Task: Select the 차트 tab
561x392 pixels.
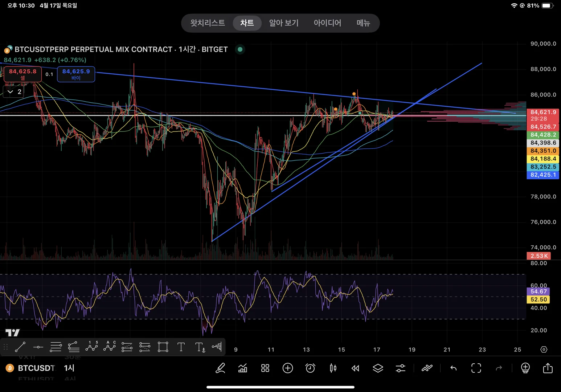Action: [247, 23]
